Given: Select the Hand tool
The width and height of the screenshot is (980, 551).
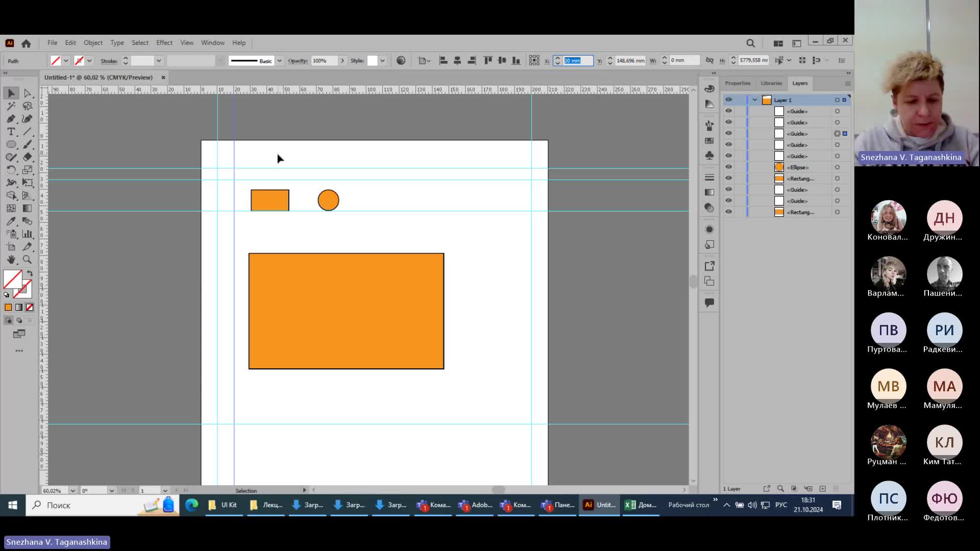Looking at the screenshot, I should point(11,259).
